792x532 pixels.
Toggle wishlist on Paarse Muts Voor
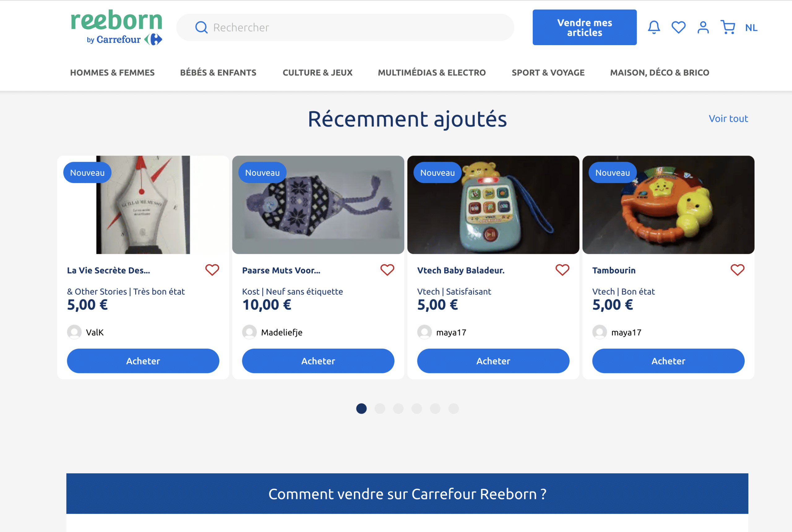click(x=387, y=270)
